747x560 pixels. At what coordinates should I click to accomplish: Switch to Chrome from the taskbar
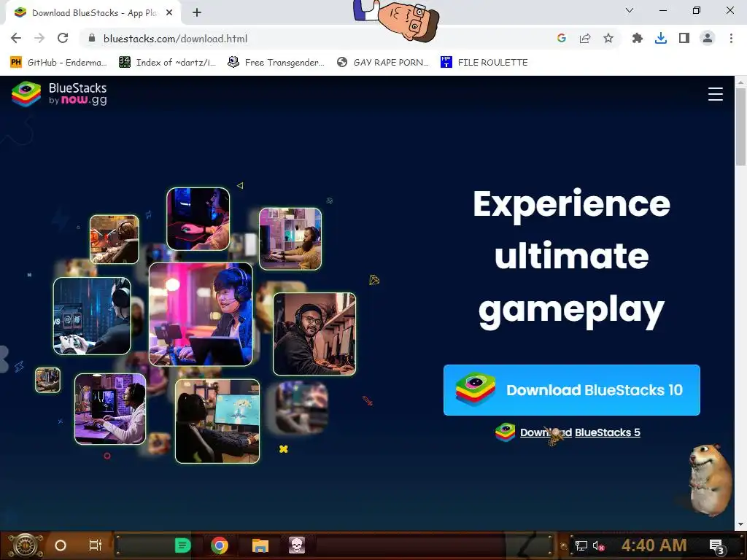pos(220,545)
